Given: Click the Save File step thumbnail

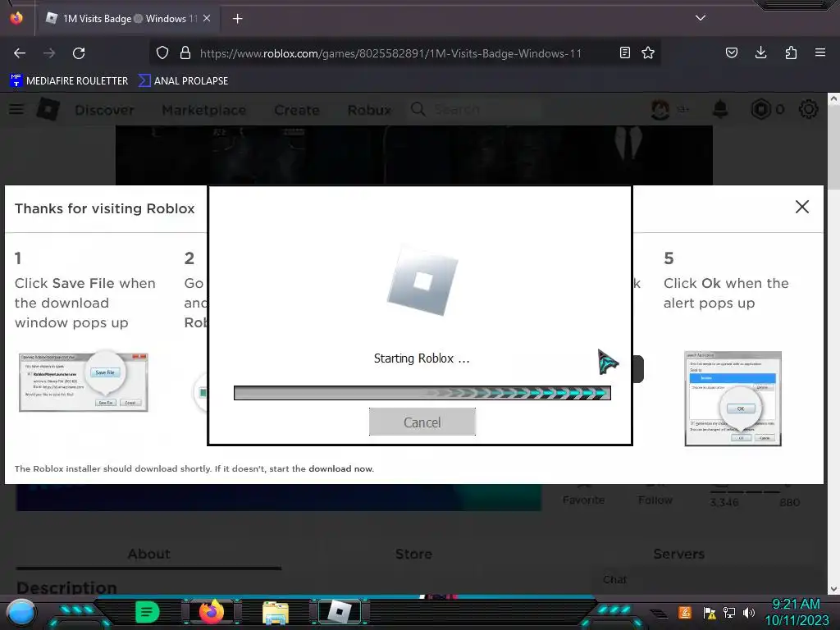Looking at the screenshot, I should [x=84, y=381].
